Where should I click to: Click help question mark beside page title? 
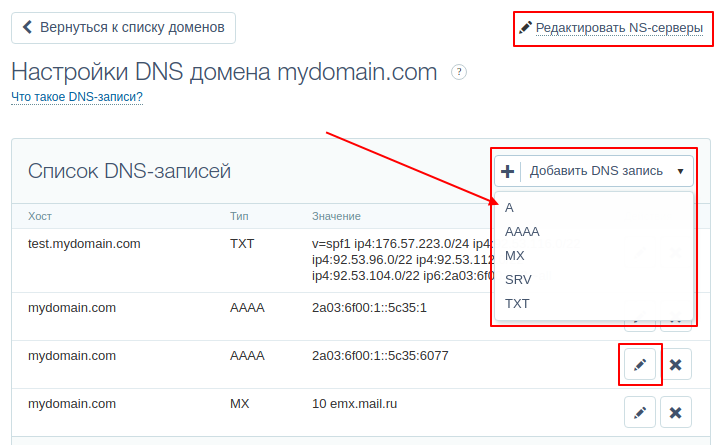pyautogui.click(x=459, y=72)
